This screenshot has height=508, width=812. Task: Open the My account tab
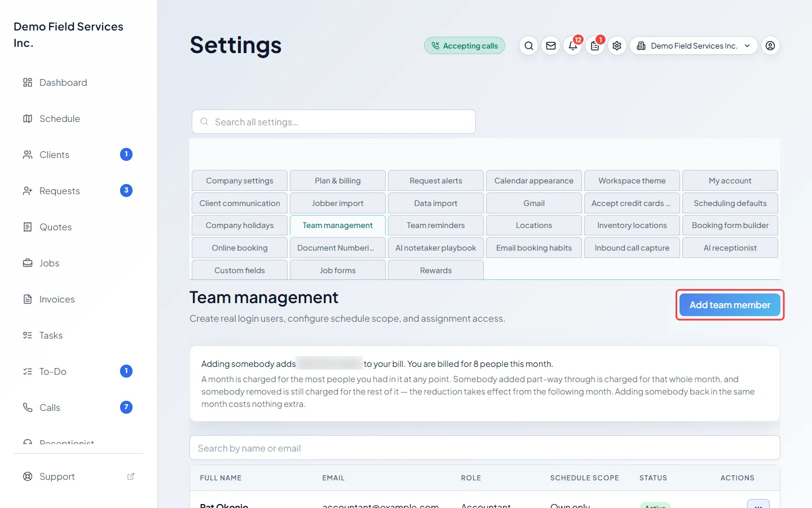tap(730, 181)
